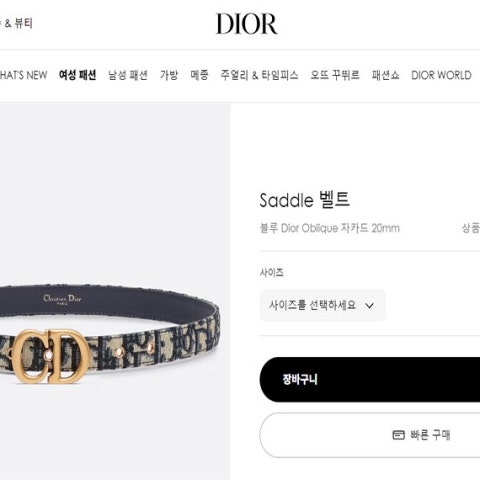Select the 패션쇼 menu item
480x480 pixels.
click(x=385, y=75)
